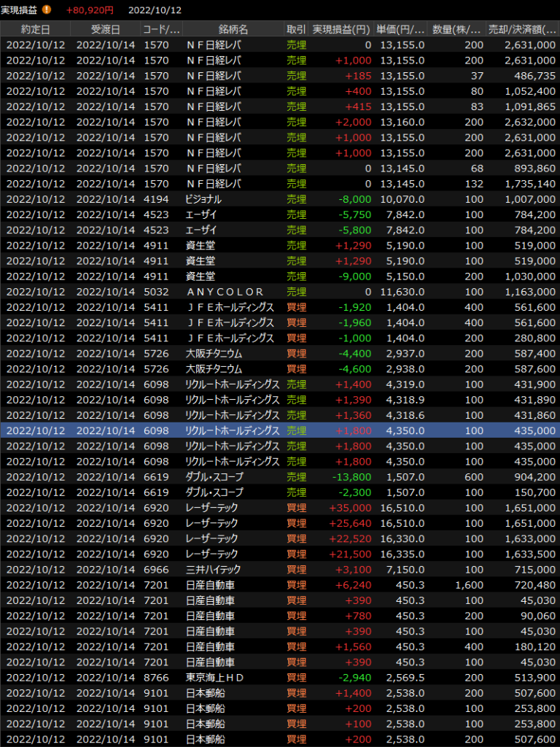Click the +80,920円 total realized profit value
Viewport: 560px width, 747px height.
(x=90, y=10)
